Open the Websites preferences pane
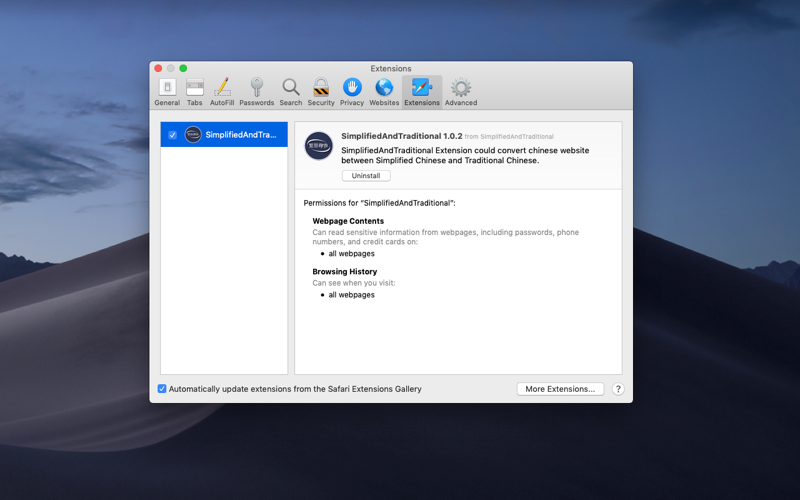Screen dimensions: 800x500 (384, 92)
